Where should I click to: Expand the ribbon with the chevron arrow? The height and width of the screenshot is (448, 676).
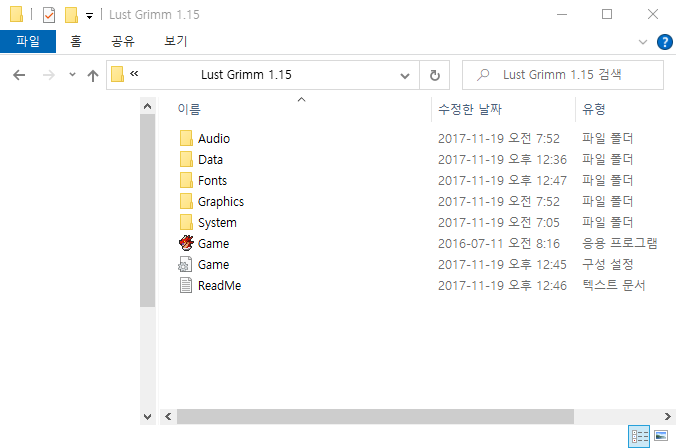point(643,42)
